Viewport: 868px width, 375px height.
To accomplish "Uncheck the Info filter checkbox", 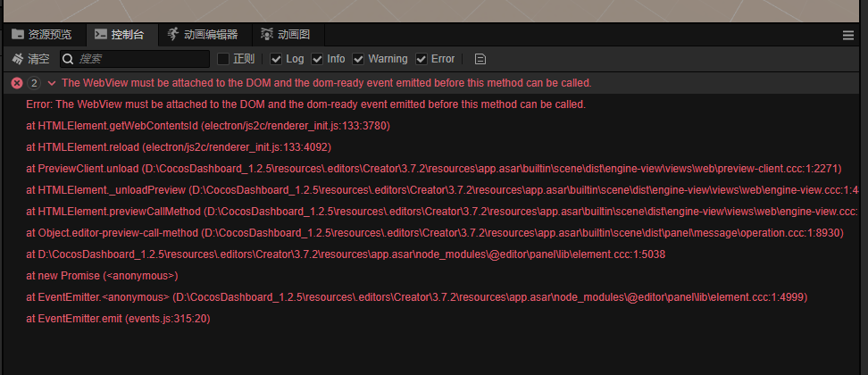I will tap(317, 59).
